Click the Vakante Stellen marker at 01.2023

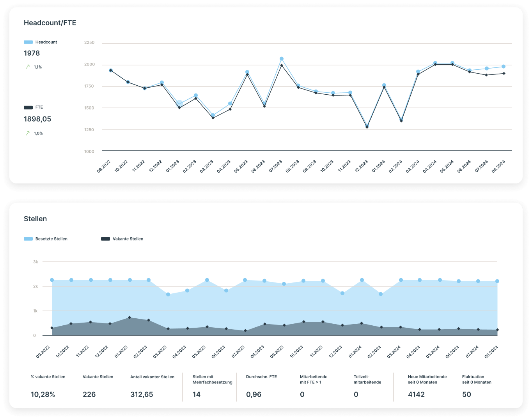129,318
